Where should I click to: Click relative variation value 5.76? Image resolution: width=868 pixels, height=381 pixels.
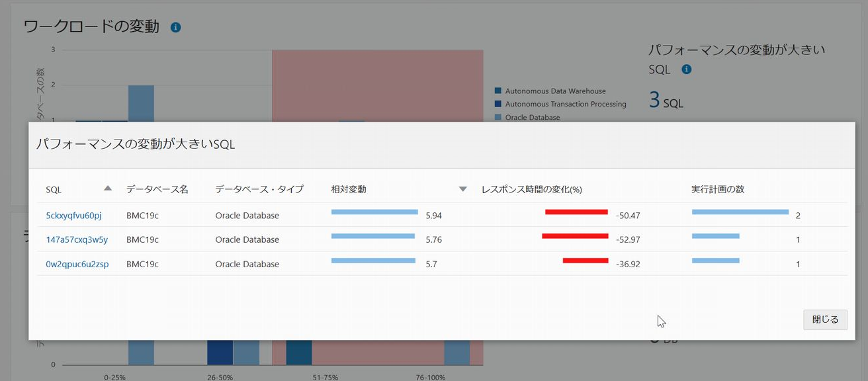click(x=434, y=239)
